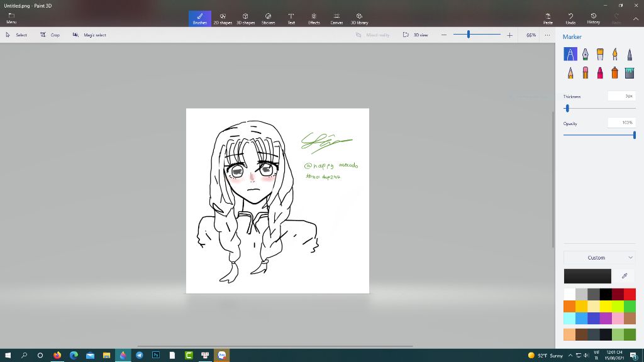
Task: Click the Opacity slider handle
Action: (635, 135)
